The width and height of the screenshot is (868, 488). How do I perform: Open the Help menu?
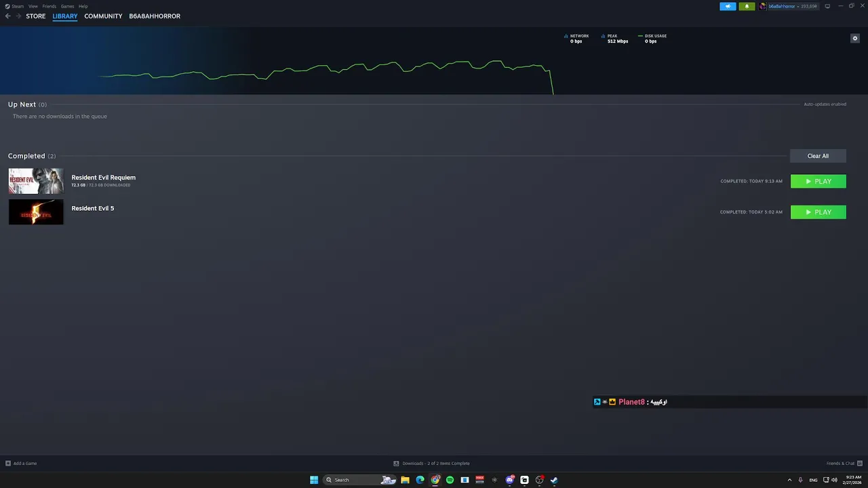click(83, 6)
